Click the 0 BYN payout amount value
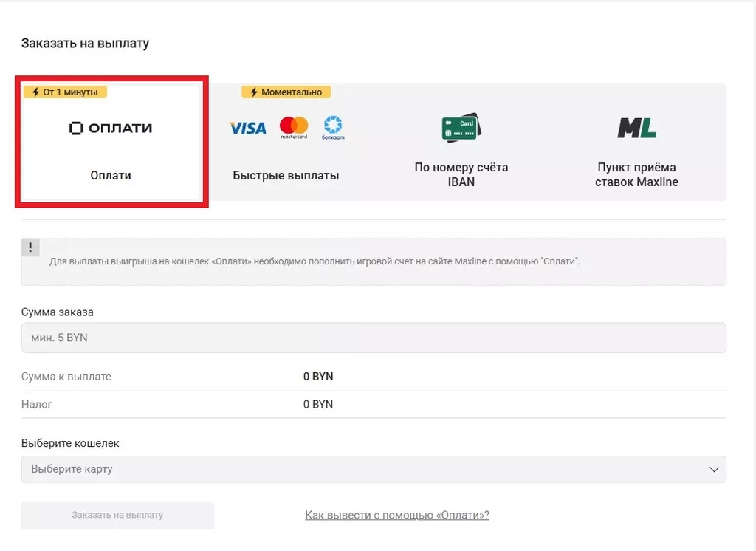This screenshot has width=756, height=551. coord(317,376)
